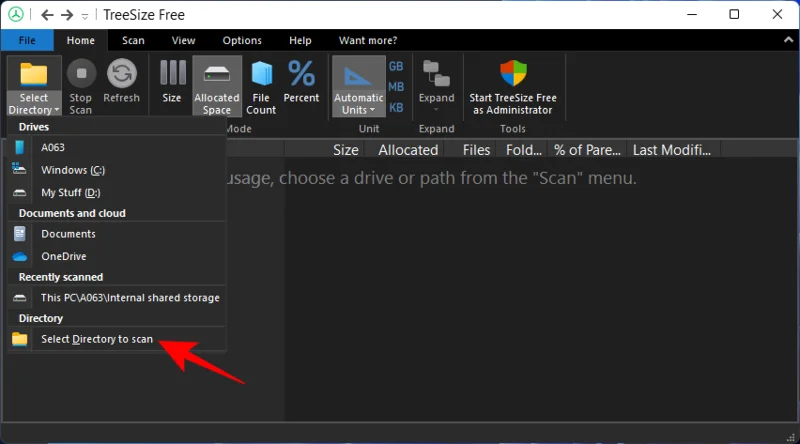Click the Documents file icon
Image resolution: width=800 pixels, height=444 pixels.
coord(19,234)
